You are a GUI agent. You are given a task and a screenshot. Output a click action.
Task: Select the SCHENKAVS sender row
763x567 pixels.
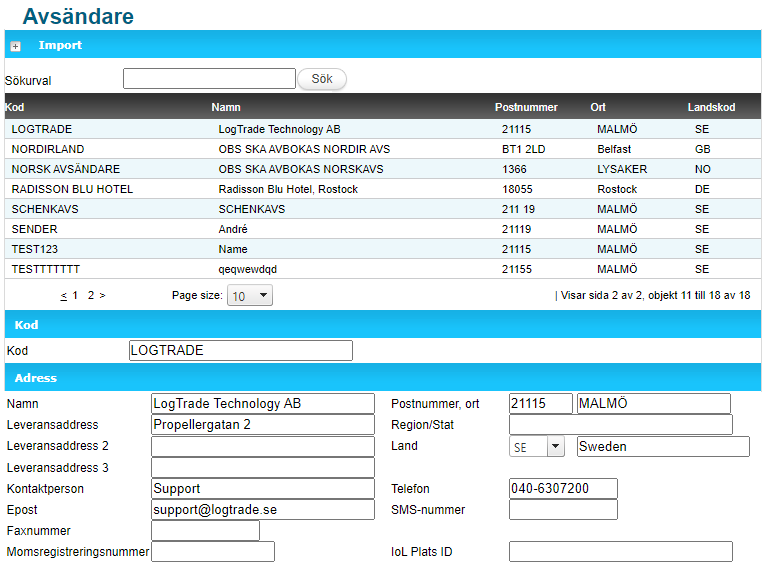click(x=45, y=209)
